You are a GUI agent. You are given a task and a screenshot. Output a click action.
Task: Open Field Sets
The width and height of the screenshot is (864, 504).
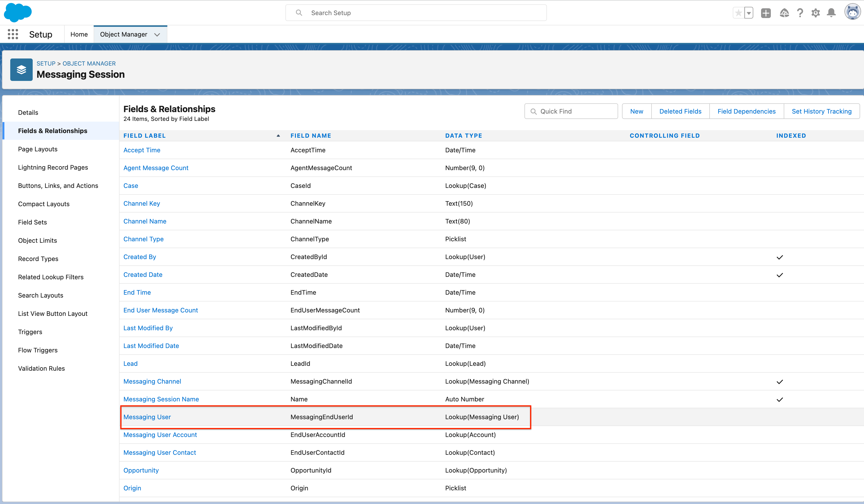32,222
